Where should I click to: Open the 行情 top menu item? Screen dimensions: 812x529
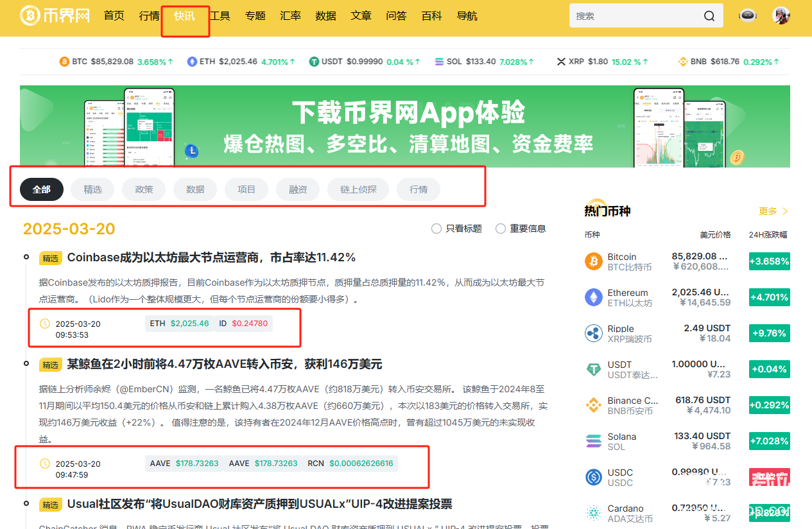click(x=149, y=16)
